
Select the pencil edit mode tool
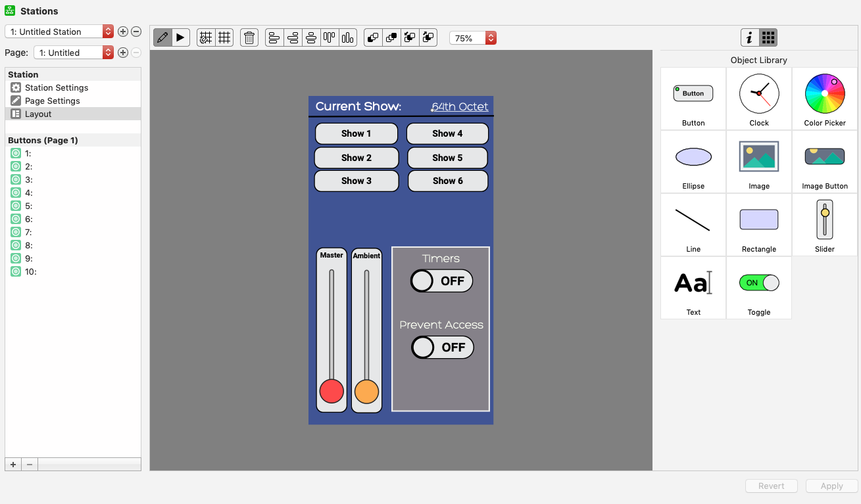click(x=162, y=37)
